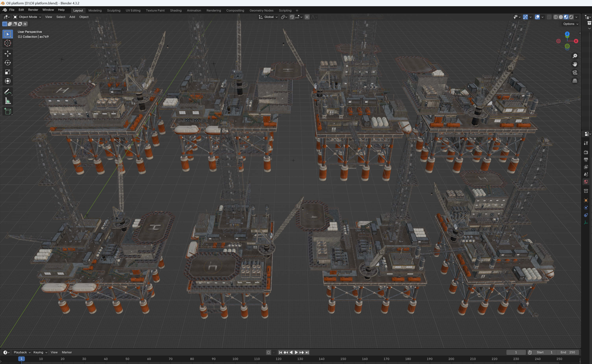
Task: Switch to Solid viewport shading
Action: 561,17
